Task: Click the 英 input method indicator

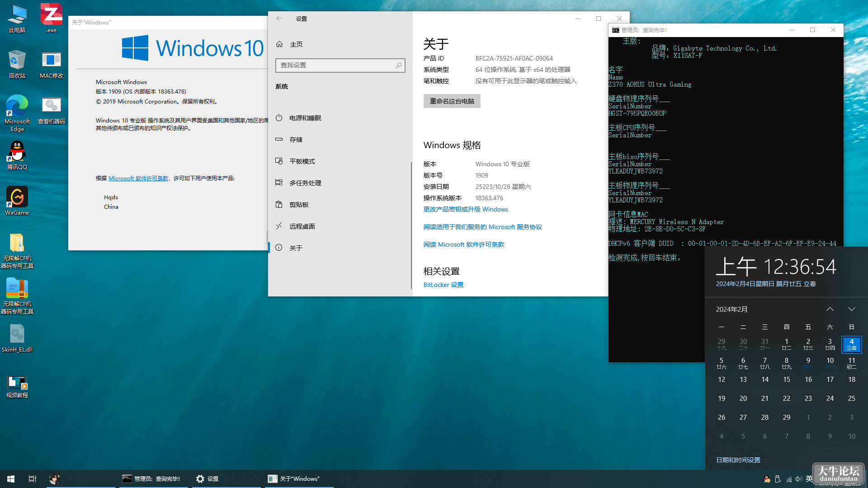Action: 809,479
